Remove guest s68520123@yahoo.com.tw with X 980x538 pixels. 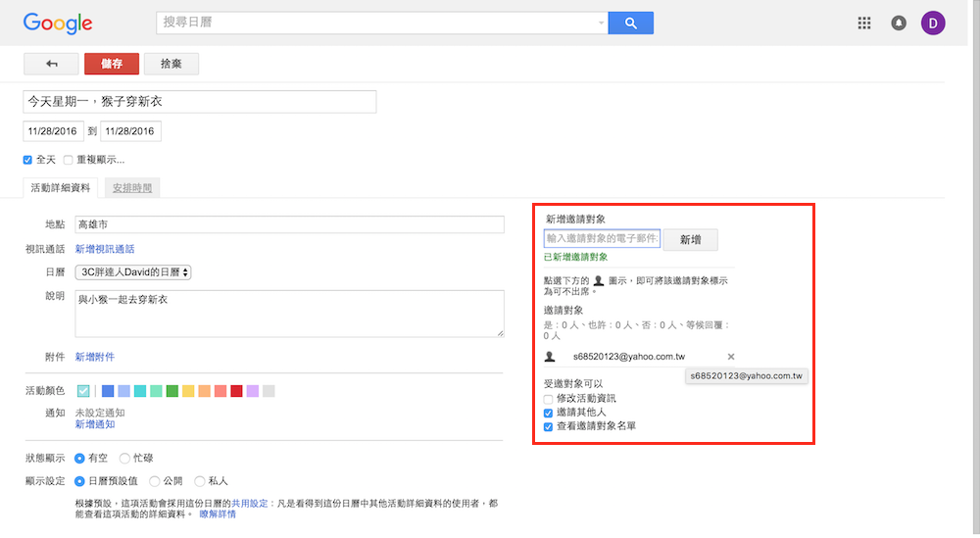731,357
